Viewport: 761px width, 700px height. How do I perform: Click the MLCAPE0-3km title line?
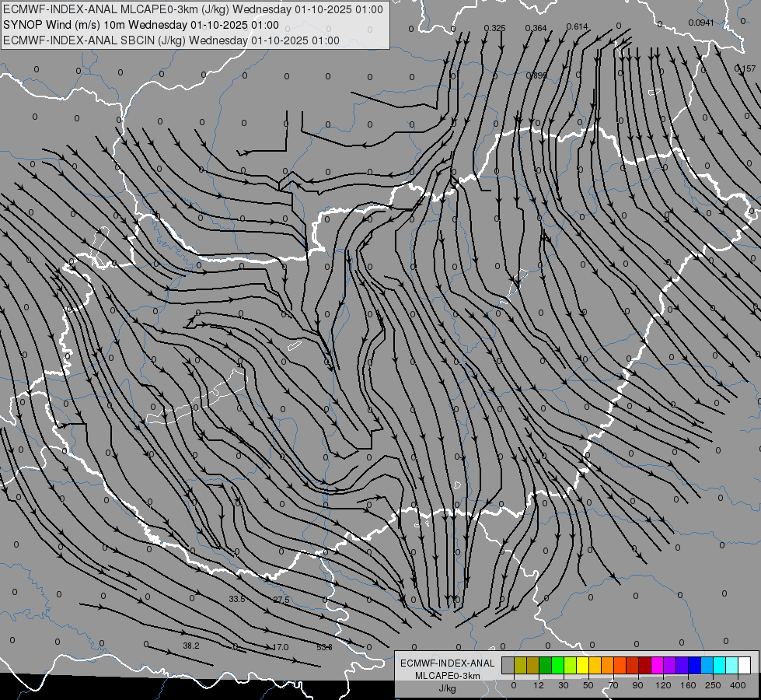pyautogui.click(x=193, y=9)
